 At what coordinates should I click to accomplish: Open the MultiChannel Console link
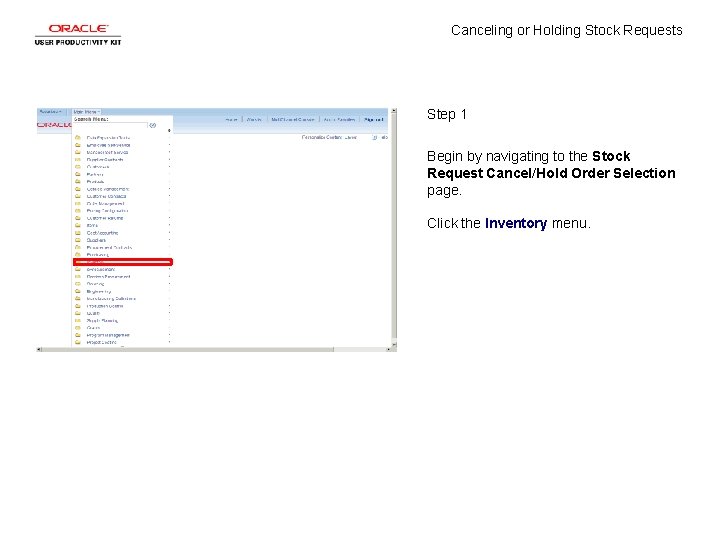click(x=292, y=120)
